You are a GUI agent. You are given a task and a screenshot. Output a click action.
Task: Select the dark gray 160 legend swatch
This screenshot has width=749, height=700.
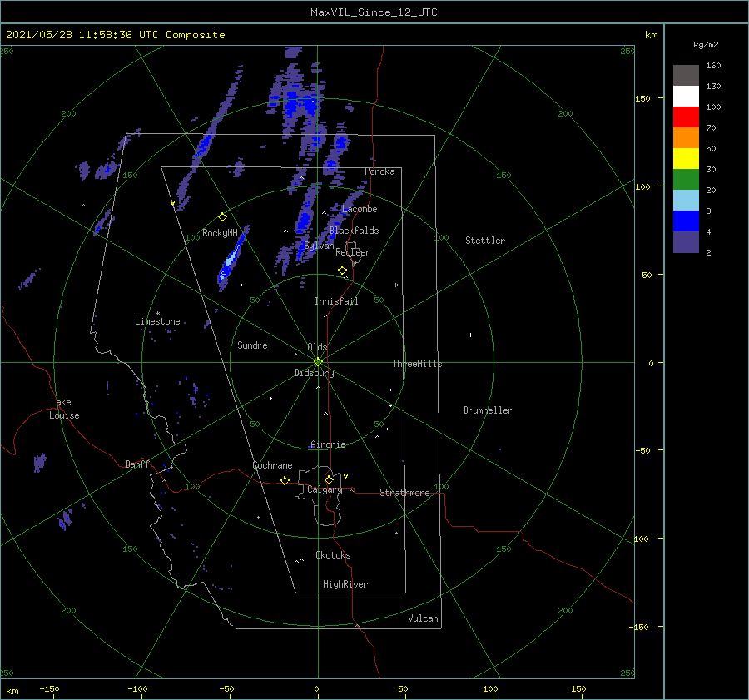(686, 76)
